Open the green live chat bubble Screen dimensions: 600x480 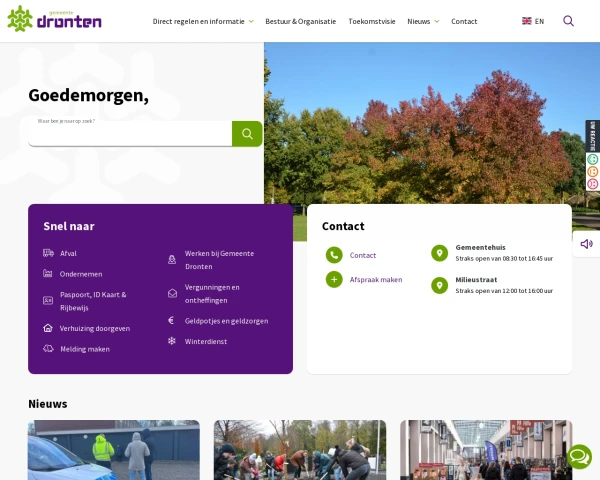coord(579,457)
